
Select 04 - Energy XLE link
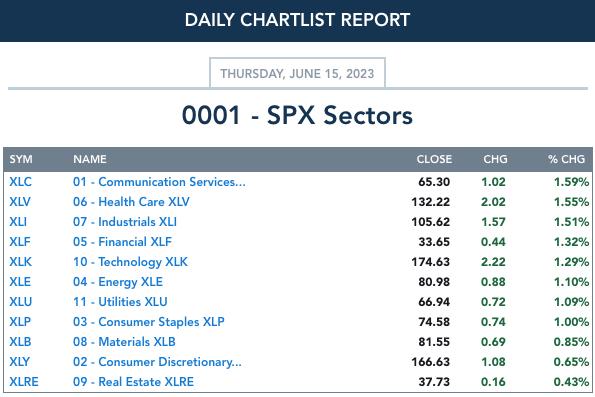click(x=118, y=282)
